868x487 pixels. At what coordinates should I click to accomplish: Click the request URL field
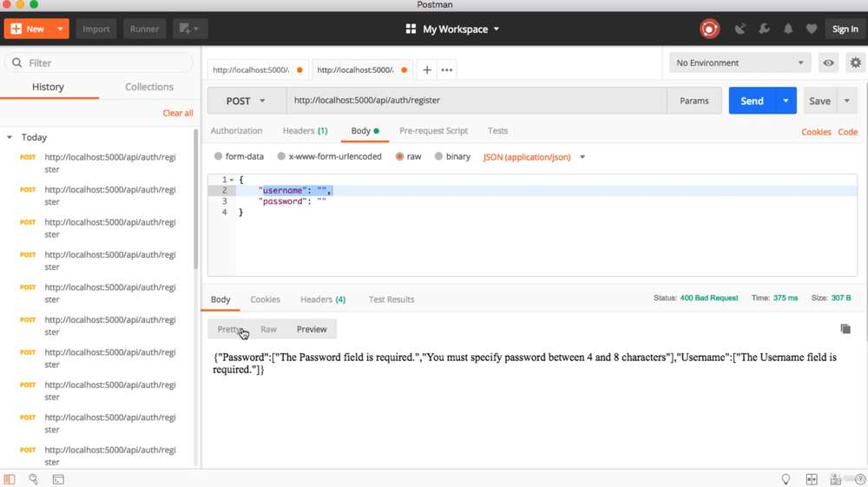pyautogui.click(x=476, y=101)
